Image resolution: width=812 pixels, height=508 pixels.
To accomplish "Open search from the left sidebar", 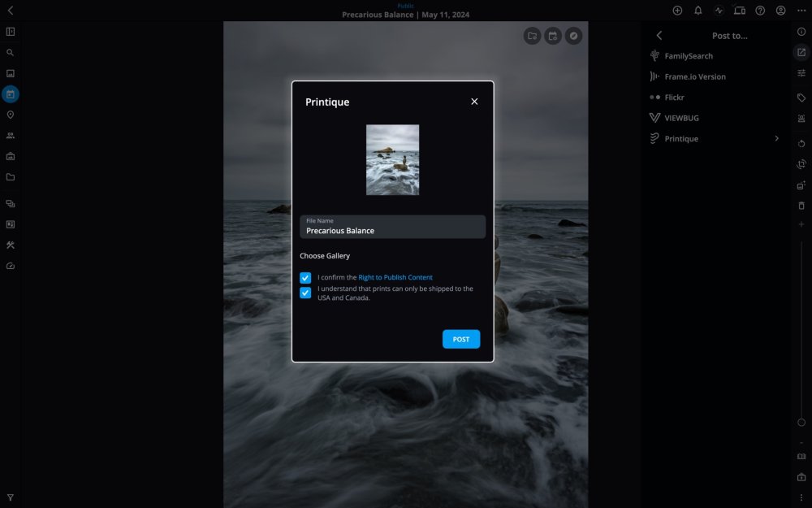I will 11,52.
